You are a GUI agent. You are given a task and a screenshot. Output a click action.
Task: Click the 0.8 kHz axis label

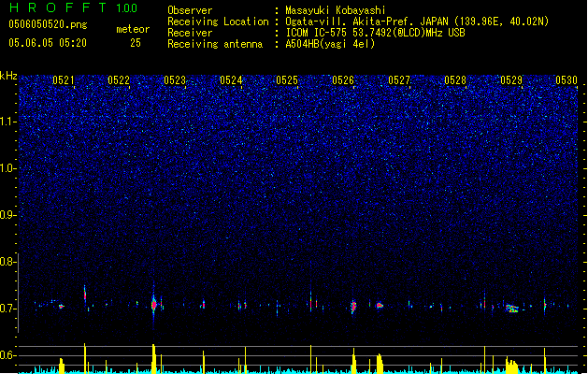(7, 262)
